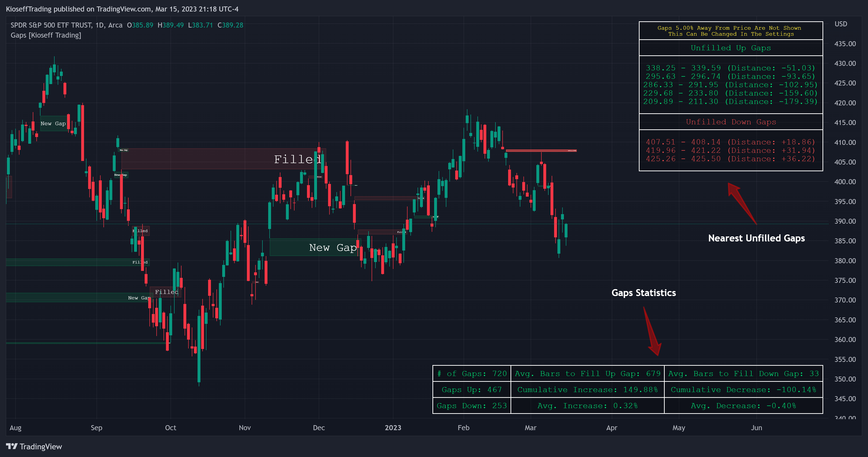Click the Aug label on time axis
This screenshot has height=457, width=868.
click(x=16, y=428)
